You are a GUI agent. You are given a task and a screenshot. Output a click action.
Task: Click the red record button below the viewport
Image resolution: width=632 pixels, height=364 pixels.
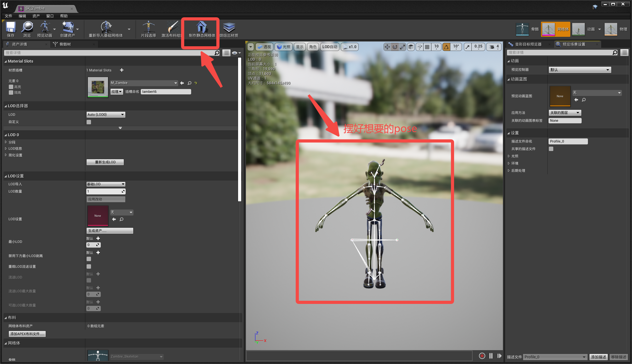tap(481, 356)
